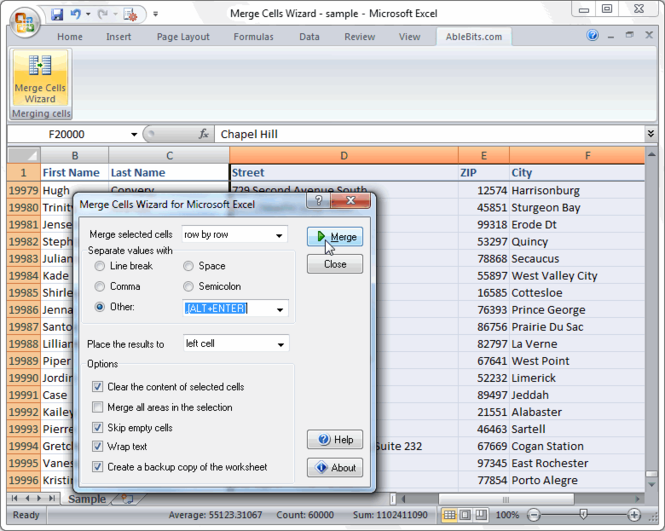Select the AbleBits.com ribbon tab
665x531 pixels.
point(474,37)
